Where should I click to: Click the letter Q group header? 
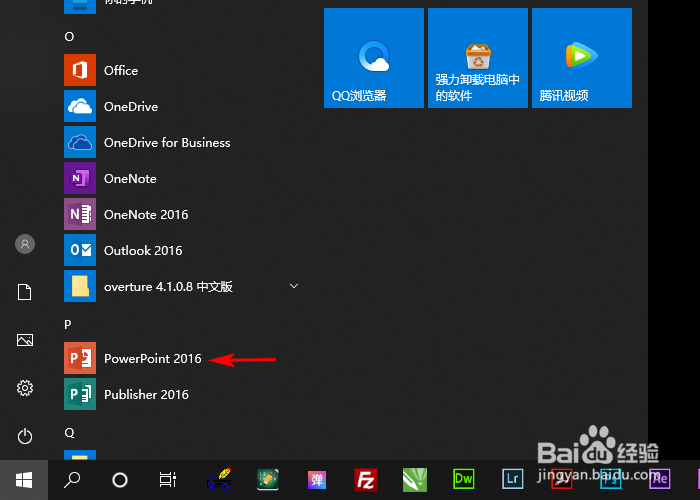coord(69,433)
